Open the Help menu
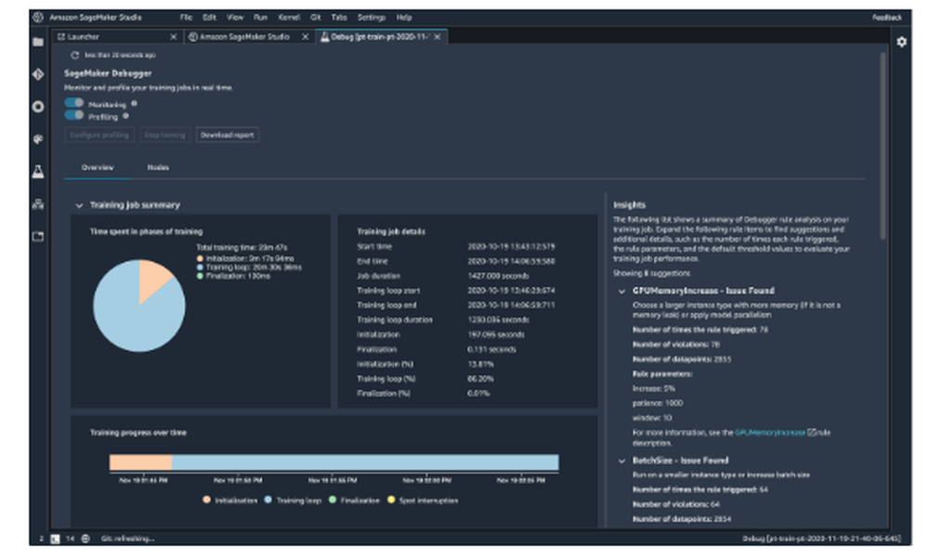Screen dimensions: 929x560 (403, 17)
